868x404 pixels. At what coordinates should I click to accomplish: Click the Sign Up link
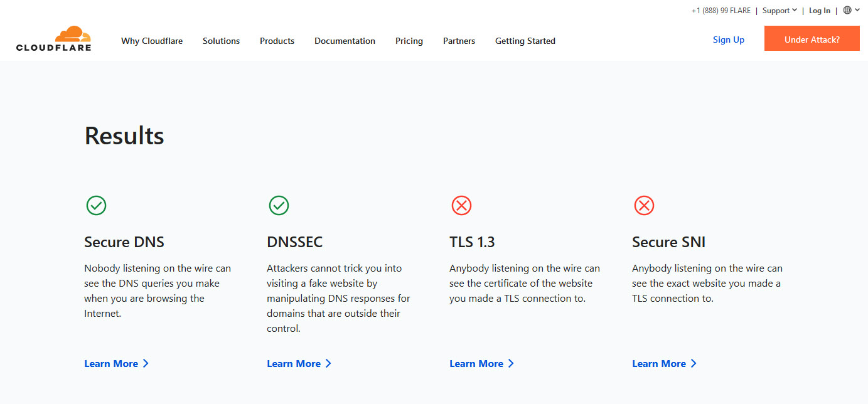point(728,40)
